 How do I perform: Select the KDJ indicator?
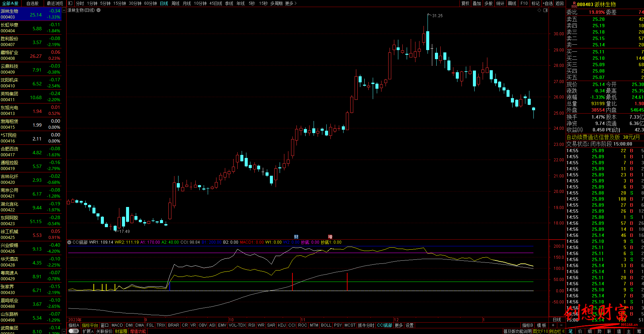(282, 325)
